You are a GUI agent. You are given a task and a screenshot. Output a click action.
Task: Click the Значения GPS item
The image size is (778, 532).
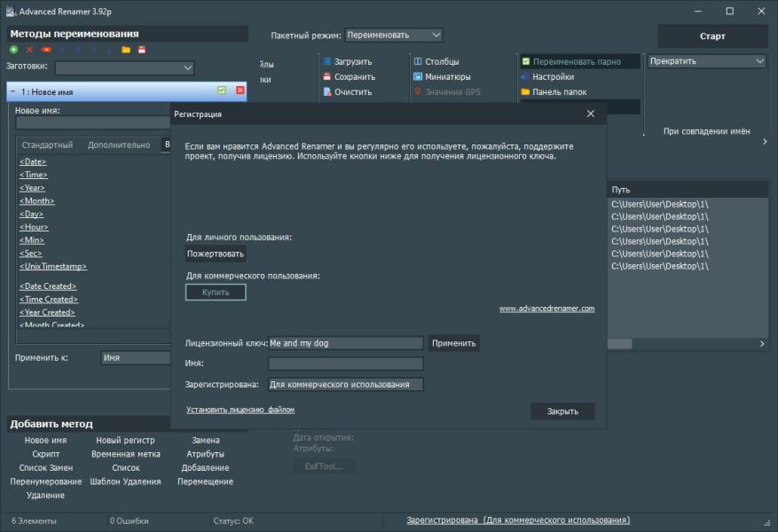point(447,91)
